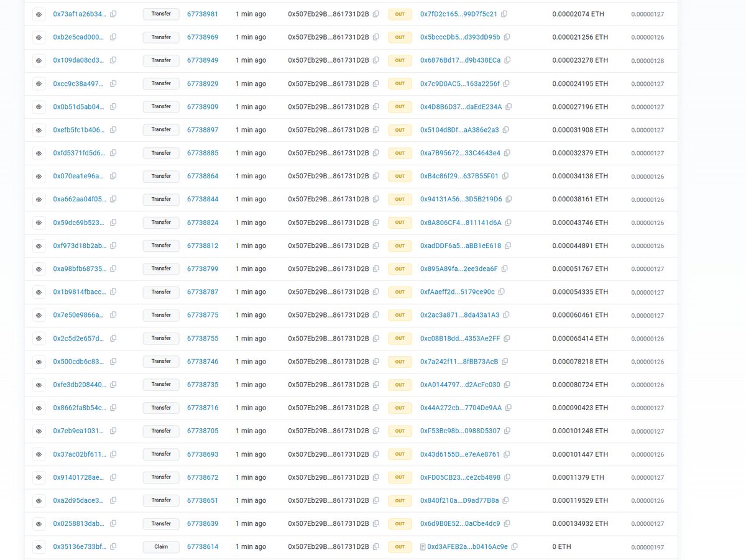Open block 67738969
The width and height of the screenshot is (746, 560).
203,37
